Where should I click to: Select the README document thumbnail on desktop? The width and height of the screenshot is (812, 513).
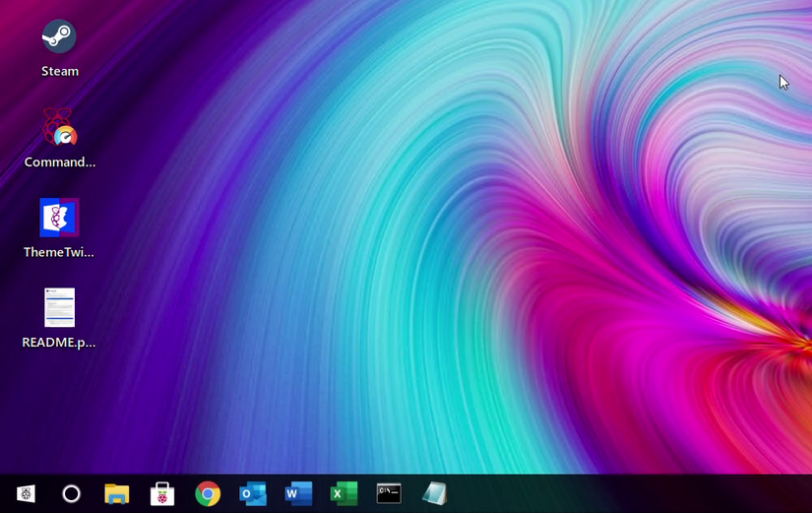[59, 307]
